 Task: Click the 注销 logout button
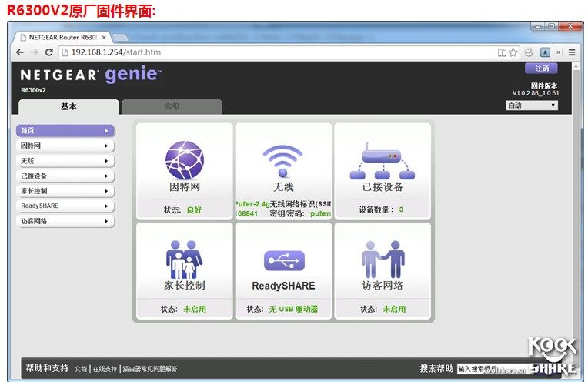tap(542, 69)
